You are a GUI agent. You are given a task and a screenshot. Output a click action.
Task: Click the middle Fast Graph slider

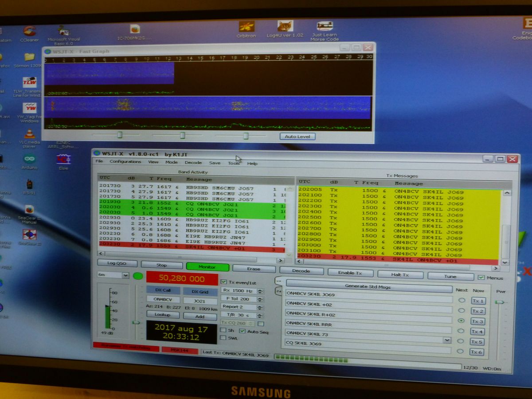point(182,135)
